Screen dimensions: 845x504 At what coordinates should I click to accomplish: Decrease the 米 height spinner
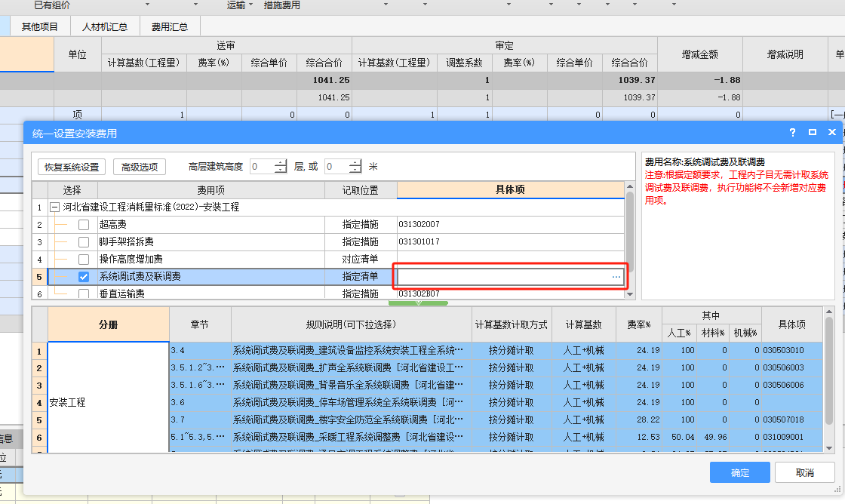[355, 171]
